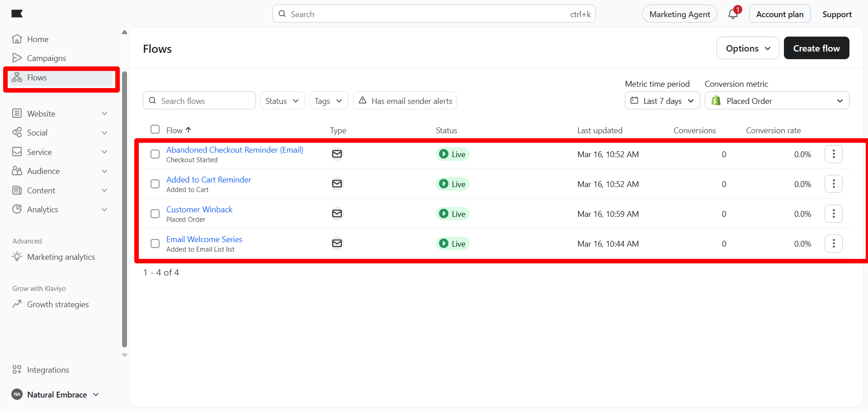The width and height of the screenshot is (868, 412).
Task: Open three-dot menu for Email Welcome Series
Action: pyautogui.click(x=833, y=243)
